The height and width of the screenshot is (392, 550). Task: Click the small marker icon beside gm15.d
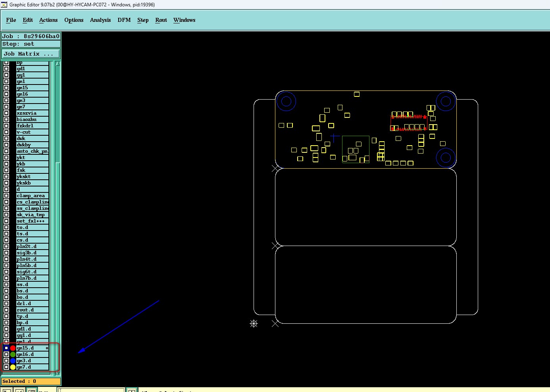47,348
